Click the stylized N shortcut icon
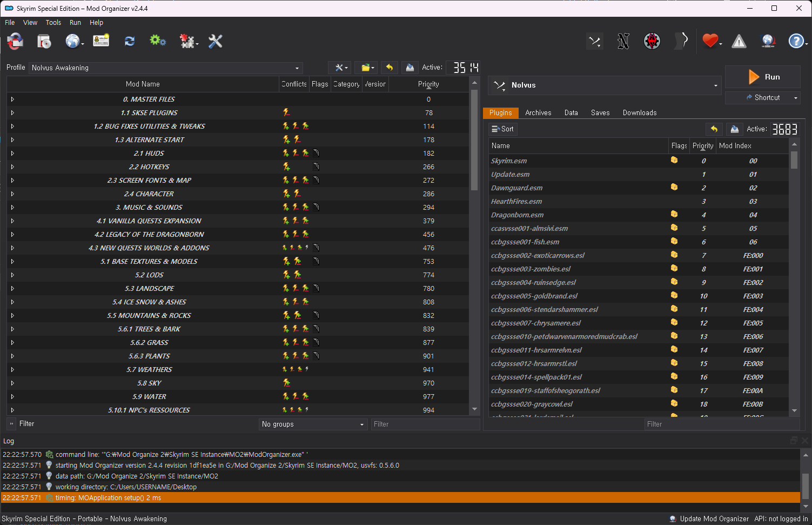812x525 pixels. coord(623,41)
